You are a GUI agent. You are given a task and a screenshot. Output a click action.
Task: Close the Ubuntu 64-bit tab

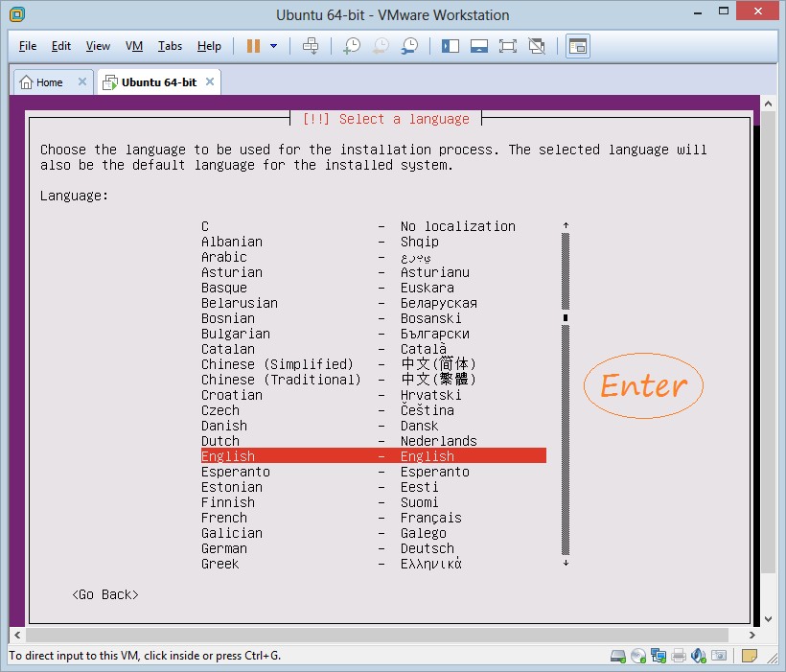[210, 81]
